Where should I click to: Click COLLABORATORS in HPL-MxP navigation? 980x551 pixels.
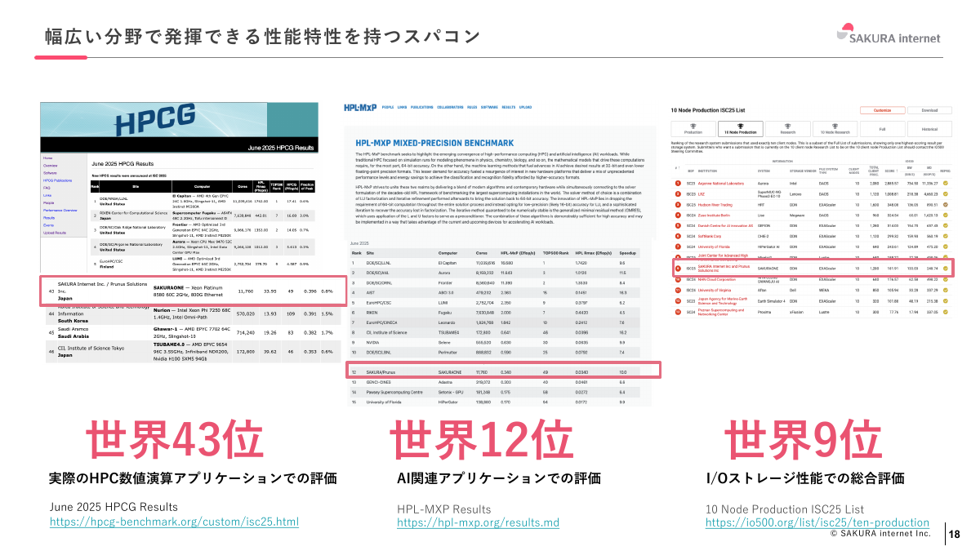[x=450, y=107]
